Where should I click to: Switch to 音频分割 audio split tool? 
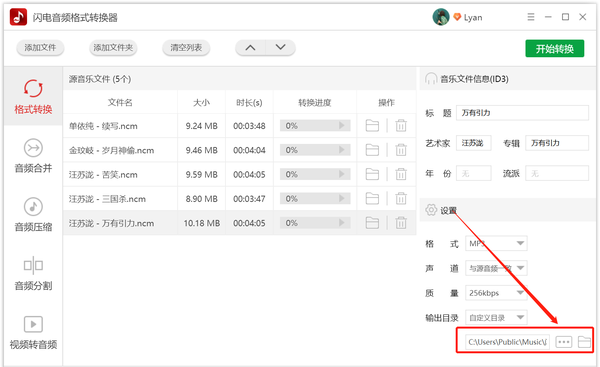(33, 274)
